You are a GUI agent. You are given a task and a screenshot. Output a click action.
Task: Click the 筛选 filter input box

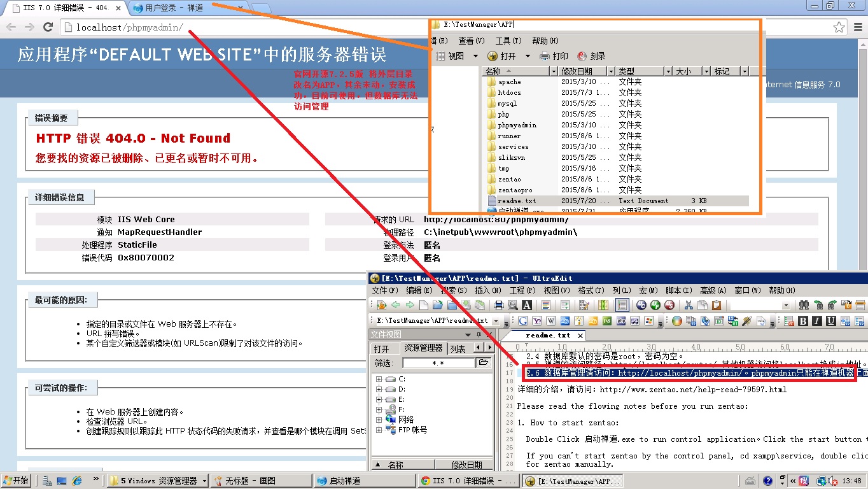(x=438, y=363)
